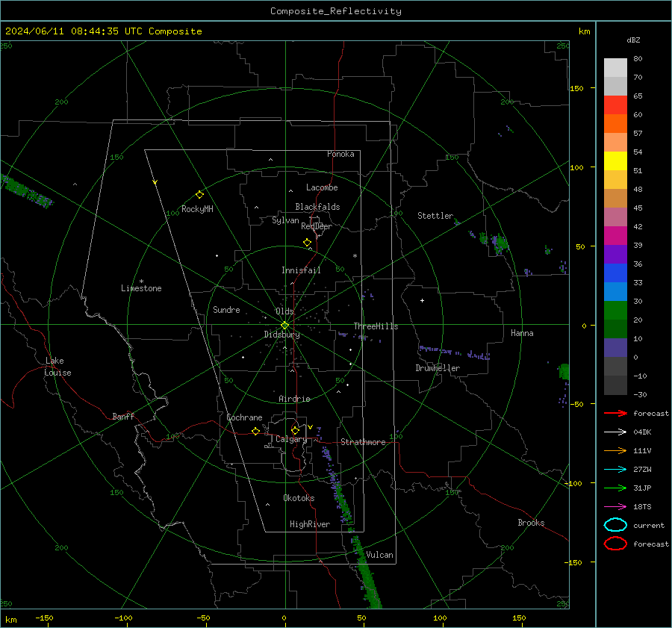This screenshot has height=628, width=672.
Task: Click the Olds city label
Action: (284, 311)
